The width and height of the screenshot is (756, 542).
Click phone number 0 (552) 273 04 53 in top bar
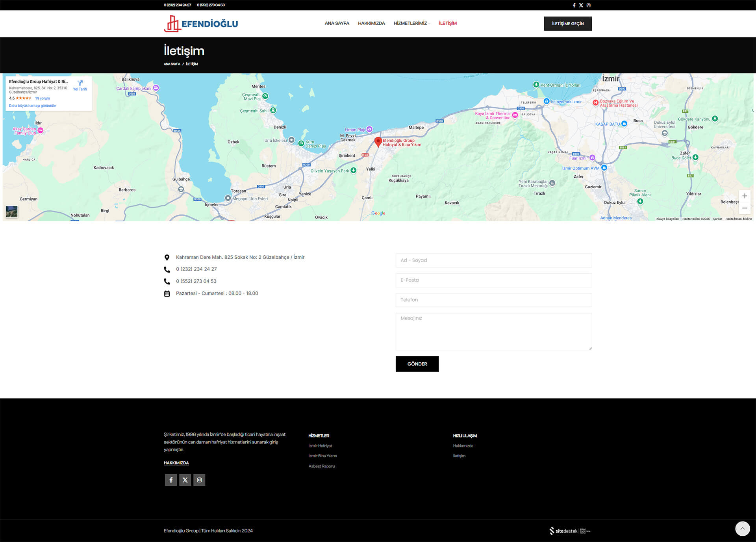coord(211,5)
